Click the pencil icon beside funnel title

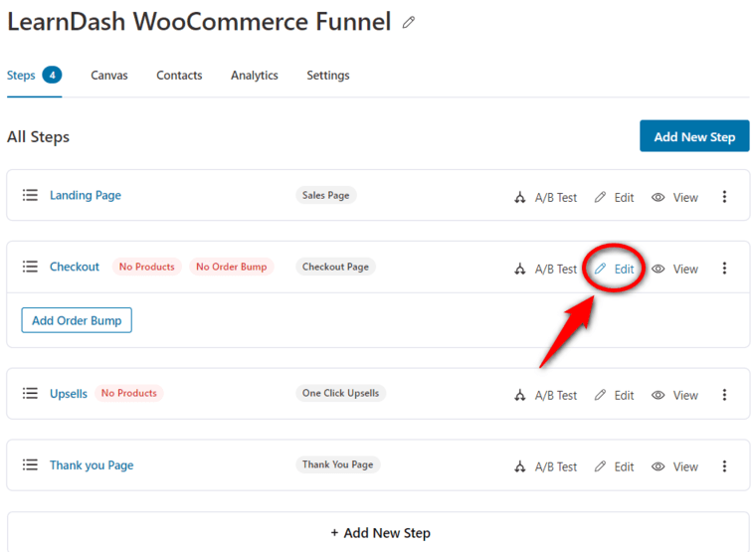tap(409, 22)
